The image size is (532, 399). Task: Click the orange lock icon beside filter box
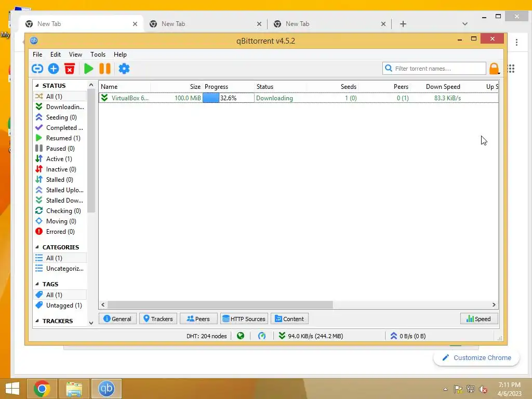[x=494, y=69]
